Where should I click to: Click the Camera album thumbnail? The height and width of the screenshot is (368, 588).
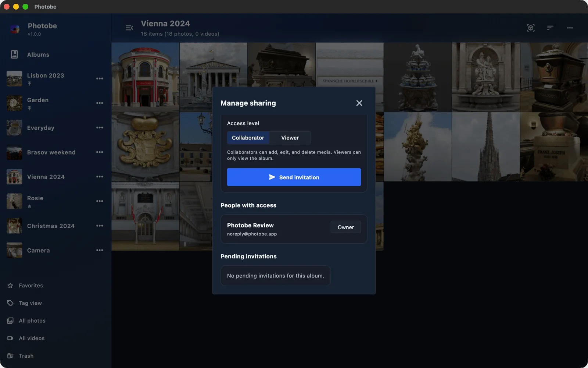[x=14, y=250]
